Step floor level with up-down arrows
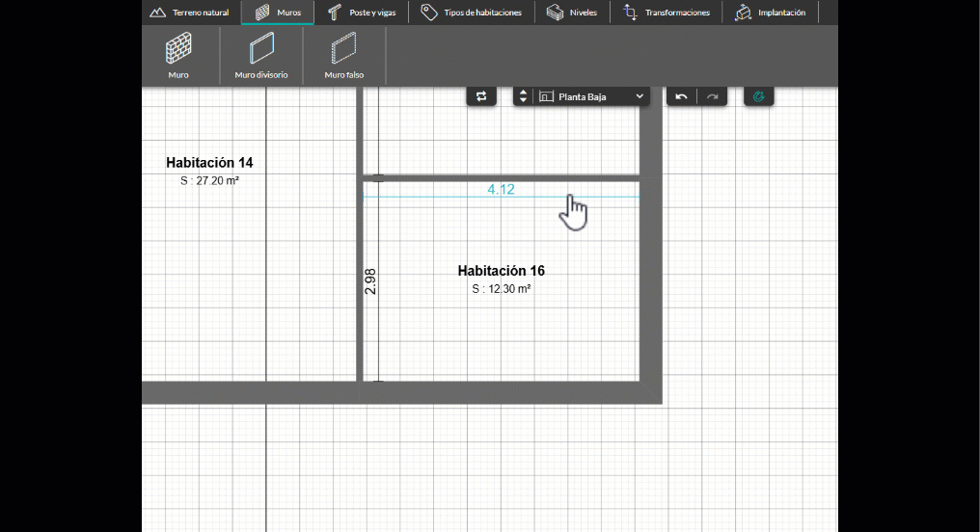 click(523, 96)
